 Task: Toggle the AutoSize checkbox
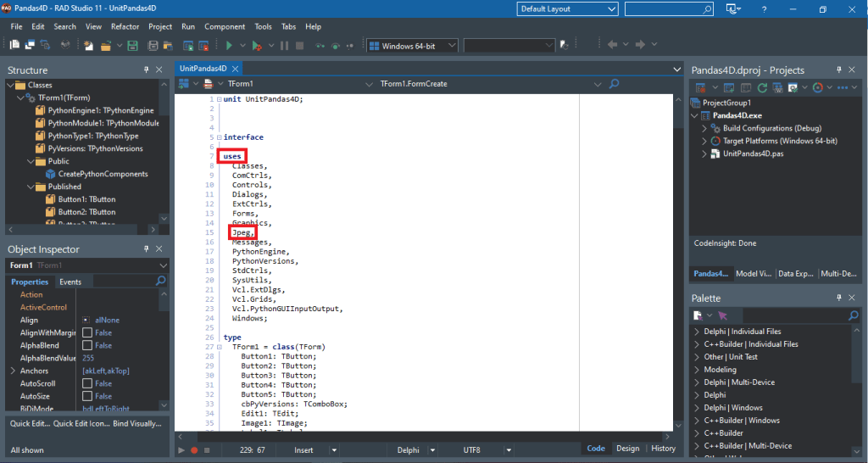pos(87,396)
